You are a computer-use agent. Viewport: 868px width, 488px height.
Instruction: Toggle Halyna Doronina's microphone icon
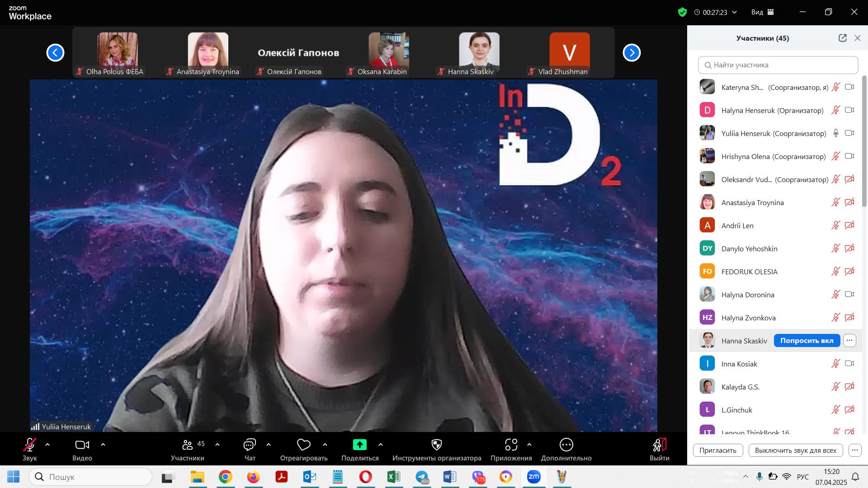tap(835, 295)
